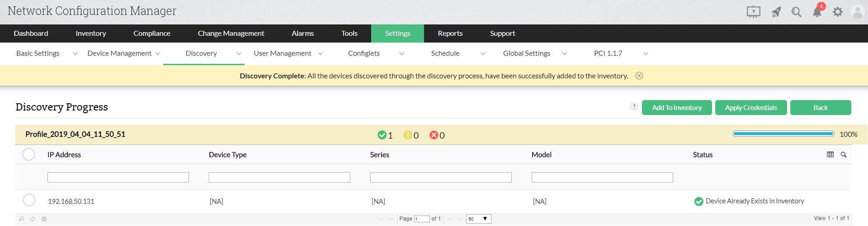Screen dimensions: 868x226
Task: Select the 192.168.50.131 device row checkbox
Action: pos(29,200)
